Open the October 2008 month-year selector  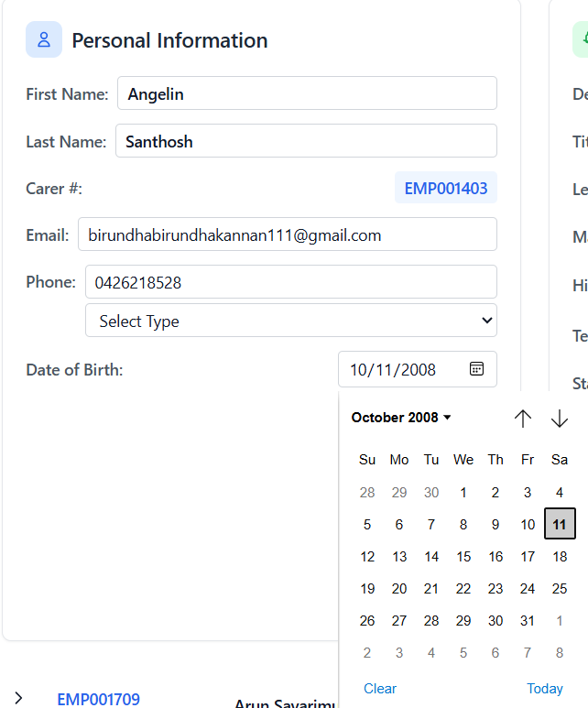coord(401,418)
